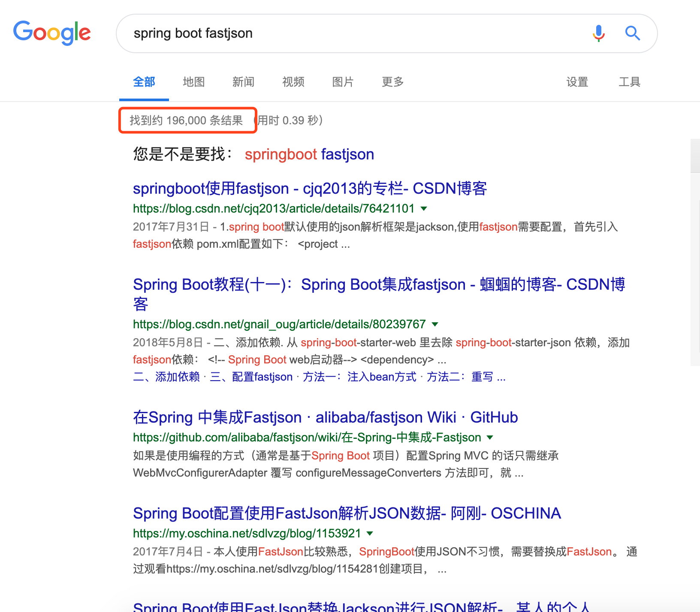Open Spring Boot教程(十一) result title
The image size is (700, 612).
(379, 294)
